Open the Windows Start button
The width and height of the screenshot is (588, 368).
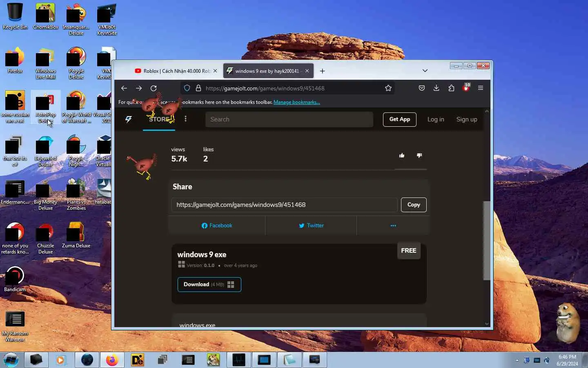tap(11, 360)
